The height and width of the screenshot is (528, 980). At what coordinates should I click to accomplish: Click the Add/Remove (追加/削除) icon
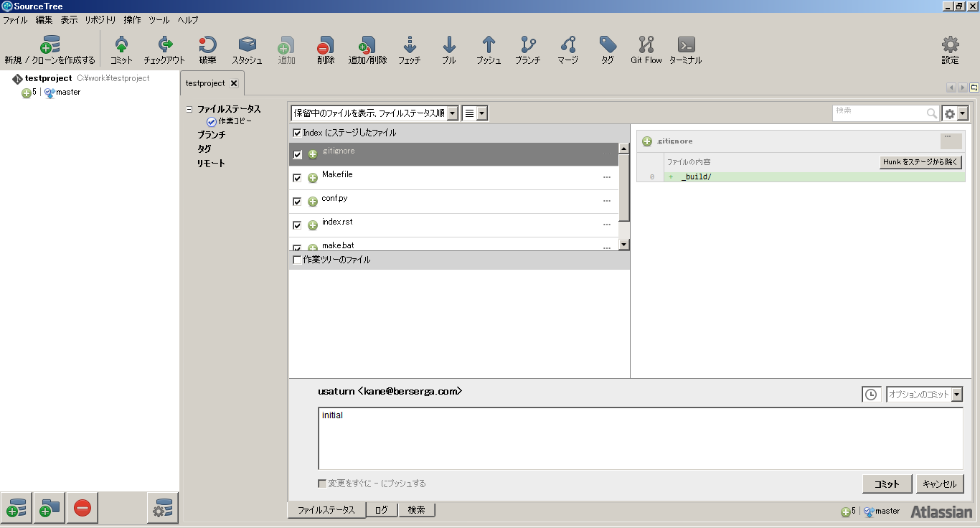click(x=367, y=50)
